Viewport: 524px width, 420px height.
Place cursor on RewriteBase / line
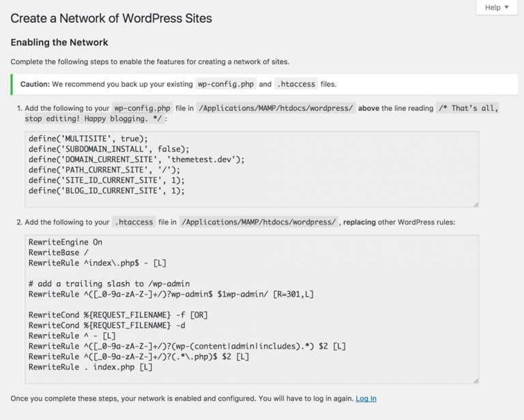pos(58,252)
